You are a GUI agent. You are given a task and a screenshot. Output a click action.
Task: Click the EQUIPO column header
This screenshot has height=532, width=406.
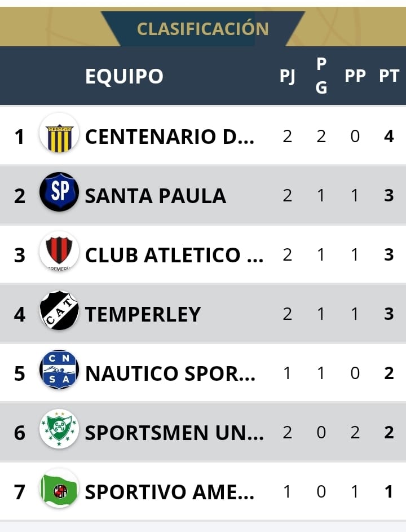pos(124,76)
